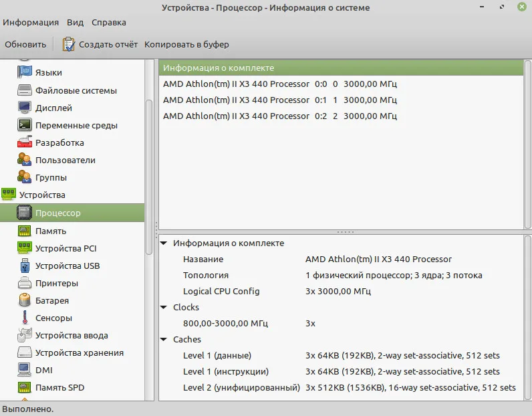
Task: Collapse the Caches section
Action: [164, 339]
